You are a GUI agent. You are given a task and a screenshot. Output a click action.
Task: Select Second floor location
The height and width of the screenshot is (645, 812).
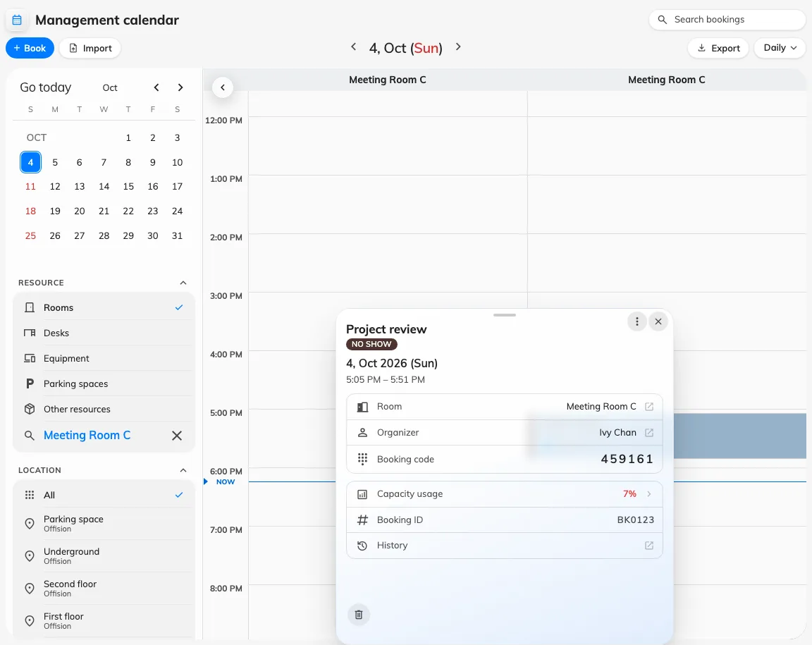tap(104, 589)
